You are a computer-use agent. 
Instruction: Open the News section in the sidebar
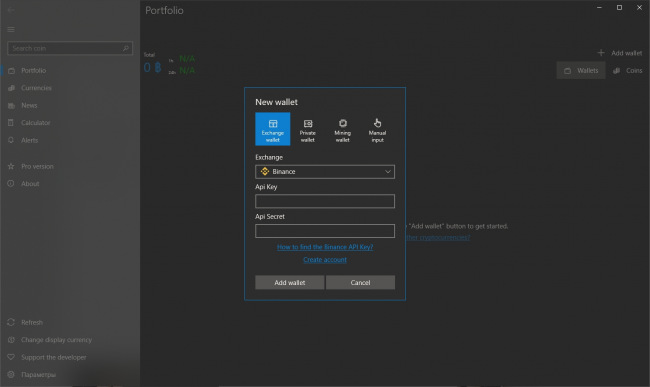point(70,105)
